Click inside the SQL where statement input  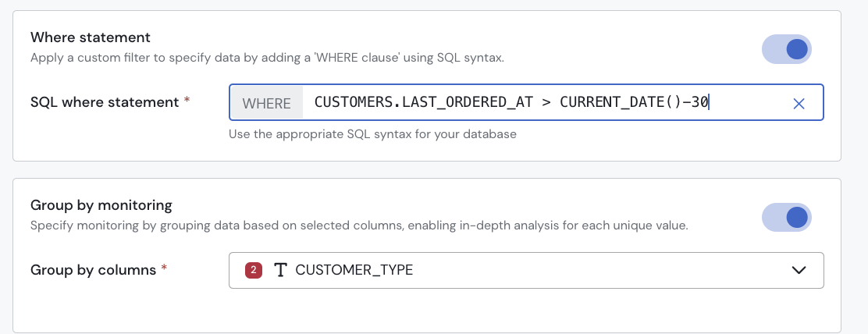coord(749,103)
